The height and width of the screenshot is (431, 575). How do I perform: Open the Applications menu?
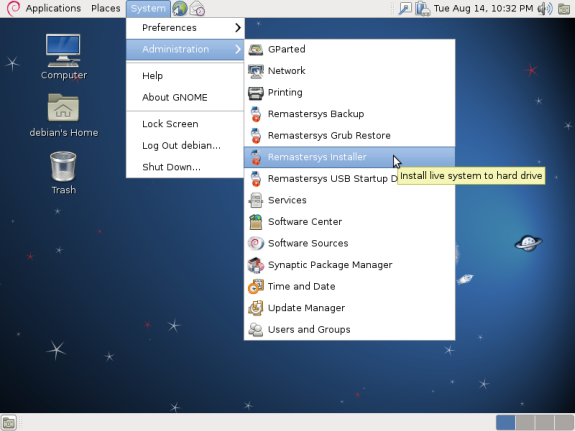click(53, 8)
